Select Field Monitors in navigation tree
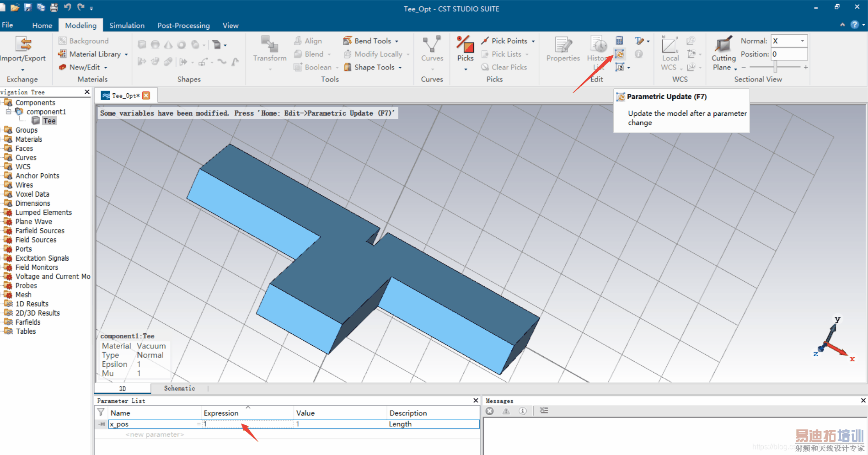The width and height of the screenshot is (868, 455). [37, 267]
